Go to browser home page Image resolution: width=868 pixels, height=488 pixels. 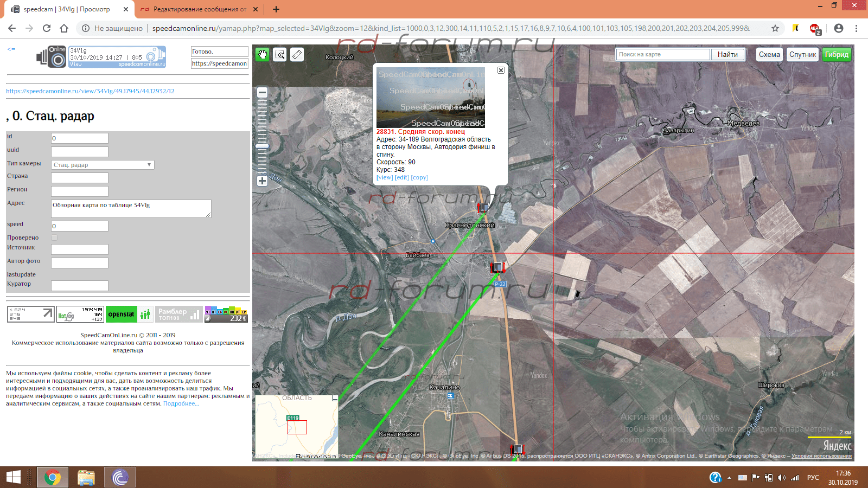64,28
